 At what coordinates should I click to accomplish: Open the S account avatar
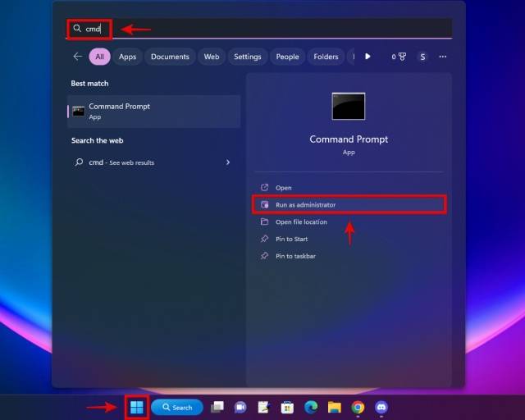422,57
